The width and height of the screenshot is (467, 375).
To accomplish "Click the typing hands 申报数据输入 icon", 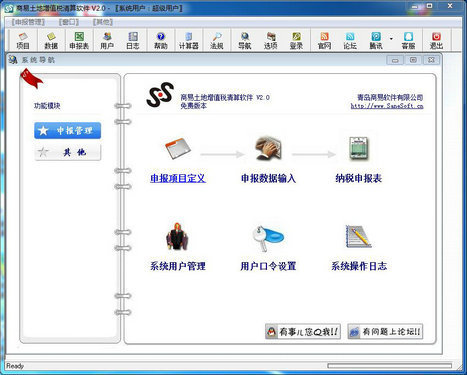I will point(269,148).
